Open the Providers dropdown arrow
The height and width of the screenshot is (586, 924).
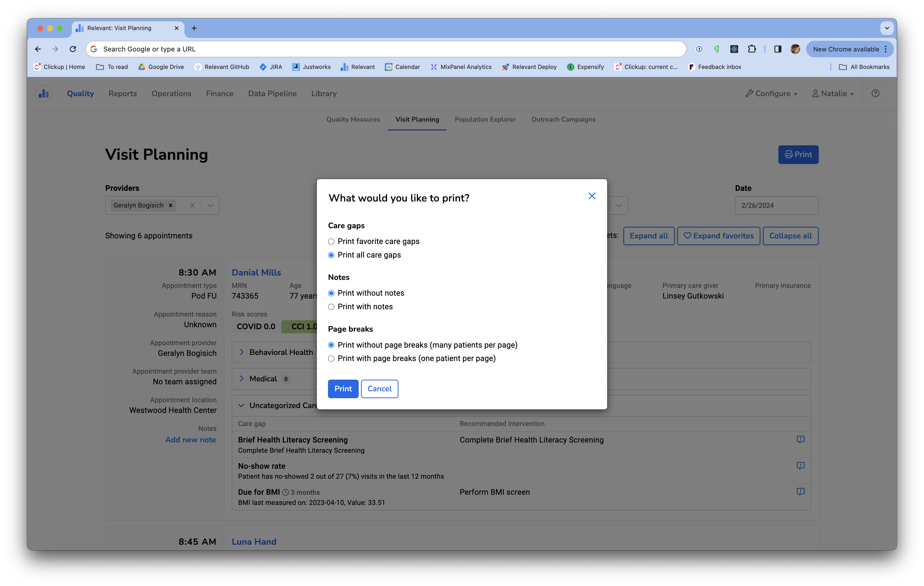[x=210, y=205]
